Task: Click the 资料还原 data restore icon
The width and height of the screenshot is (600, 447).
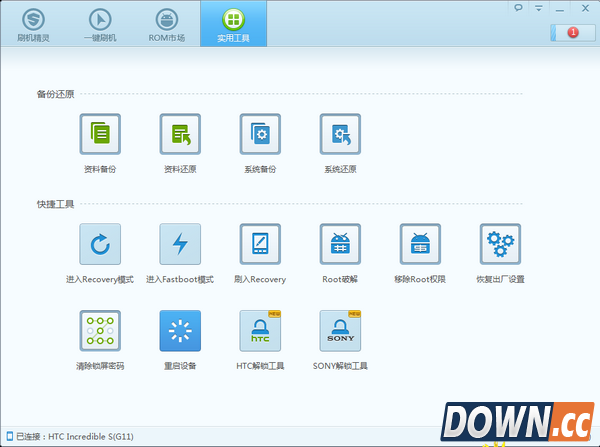Action: pyautogui.click(x=180, y=134)
